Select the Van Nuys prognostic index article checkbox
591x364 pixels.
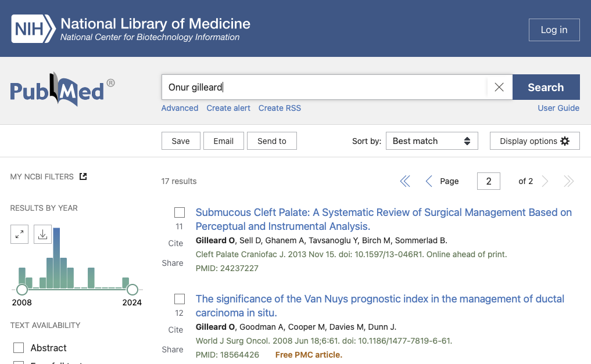click(180, 298)
